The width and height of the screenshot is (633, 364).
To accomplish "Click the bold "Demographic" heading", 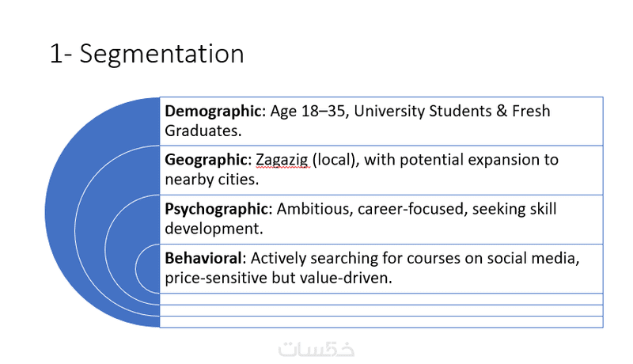I will [213, 112].
